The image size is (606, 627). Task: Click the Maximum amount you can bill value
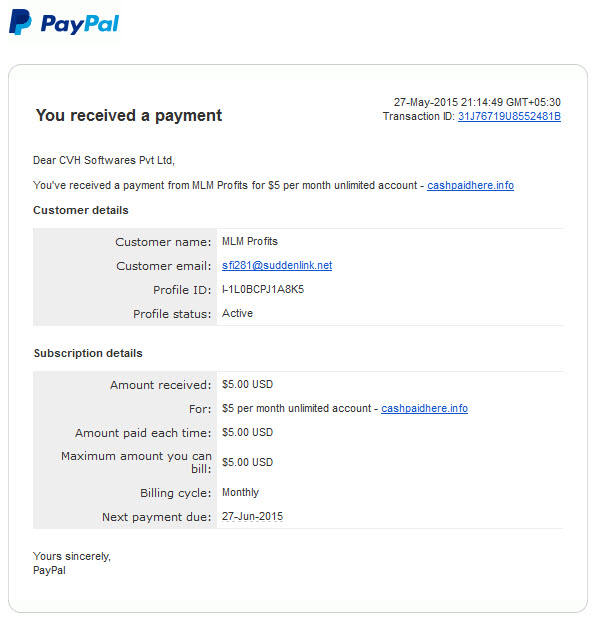248,462
